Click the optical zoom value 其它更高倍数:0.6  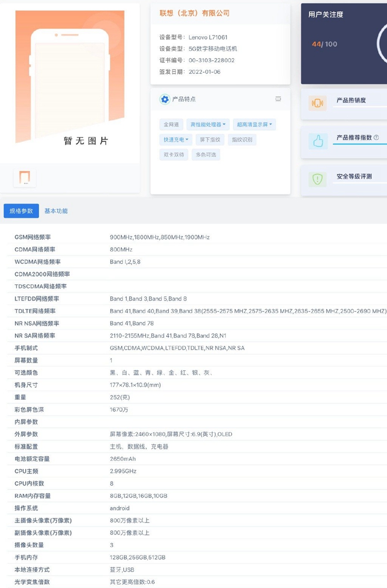click(x=133, y=582)
